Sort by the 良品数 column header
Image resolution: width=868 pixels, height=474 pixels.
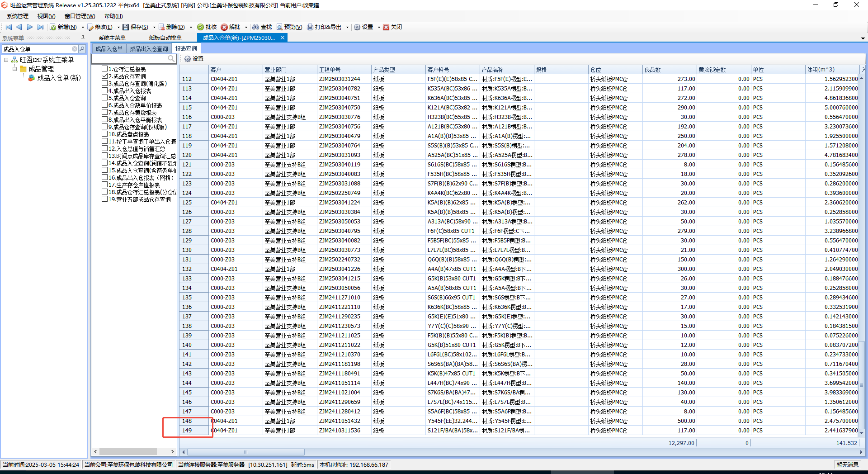tap(670, 70)
